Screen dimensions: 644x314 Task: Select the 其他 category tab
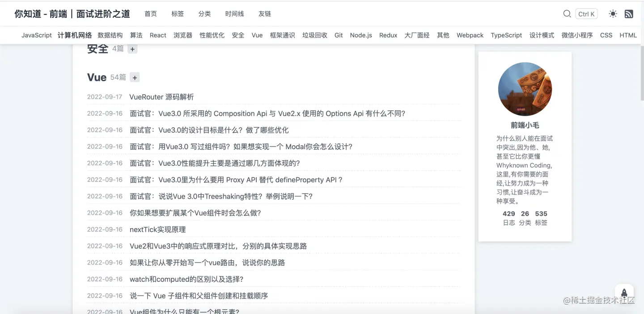pyautogui.click(x=443, y=35)
